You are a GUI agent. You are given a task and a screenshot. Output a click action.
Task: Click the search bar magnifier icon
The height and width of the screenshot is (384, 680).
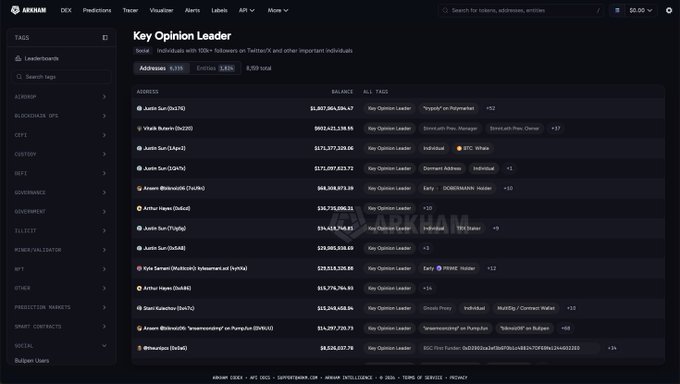(445, 10)
